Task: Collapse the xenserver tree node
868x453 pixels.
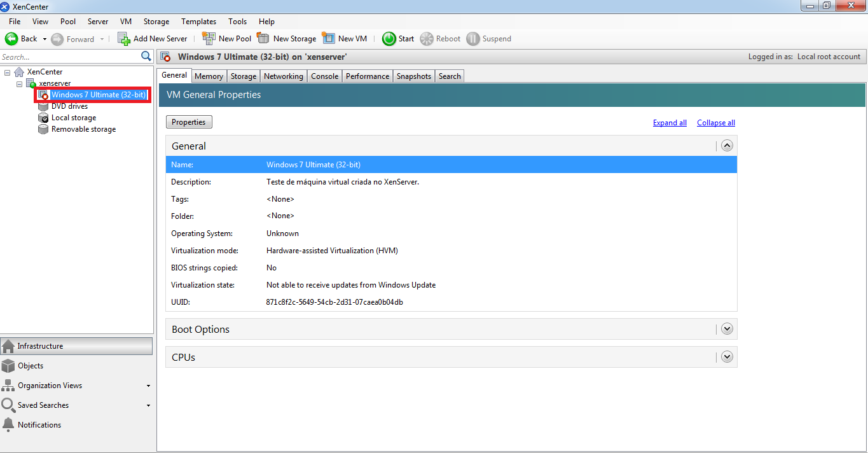Action: 19,83
